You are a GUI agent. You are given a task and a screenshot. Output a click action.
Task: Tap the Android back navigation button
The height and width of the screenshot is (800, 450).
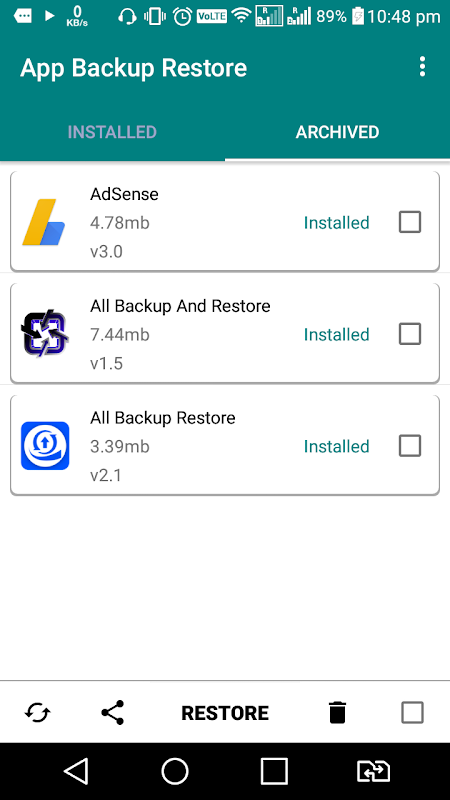[x=76, y=771]
